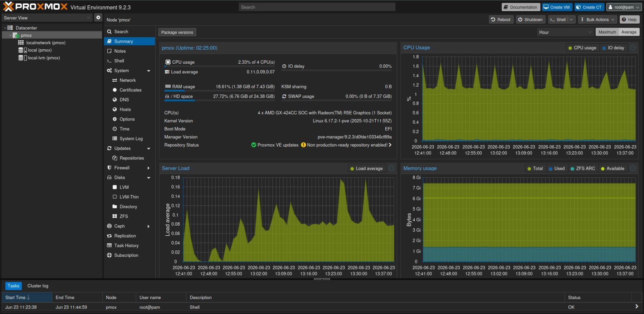Click the Create VM button

tap(557, 7)
